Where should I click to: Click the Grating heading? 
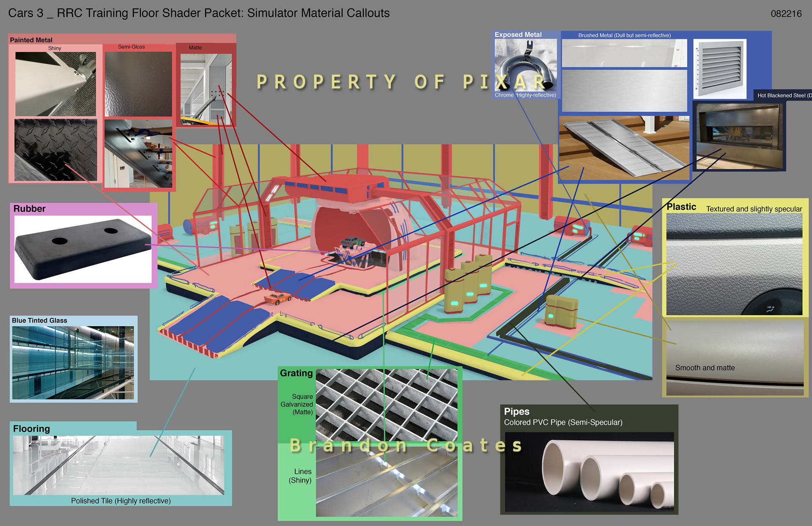[296, 373]
